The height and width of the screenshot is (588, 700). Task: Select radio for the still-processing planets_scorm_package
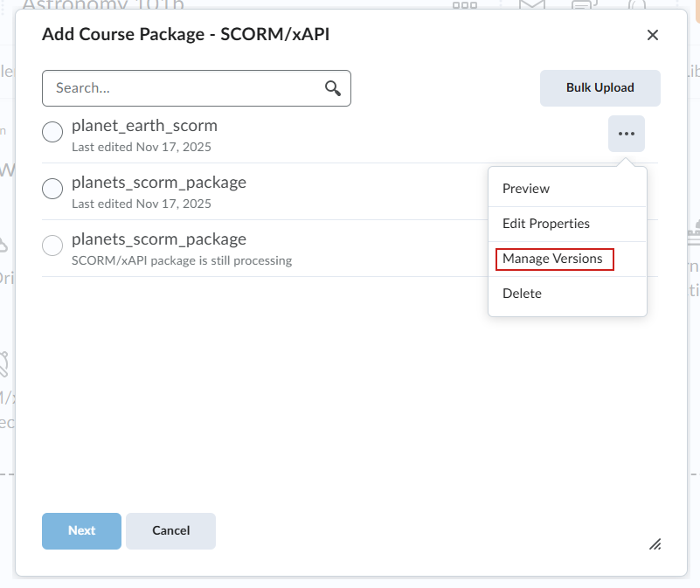point(52,246)
